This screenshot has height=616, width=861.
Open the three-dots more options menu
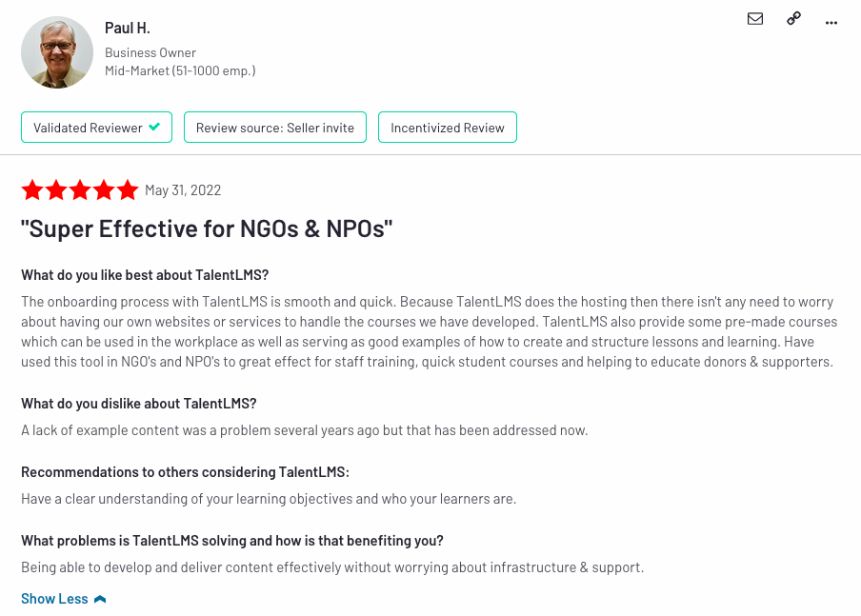pos(831,23)
